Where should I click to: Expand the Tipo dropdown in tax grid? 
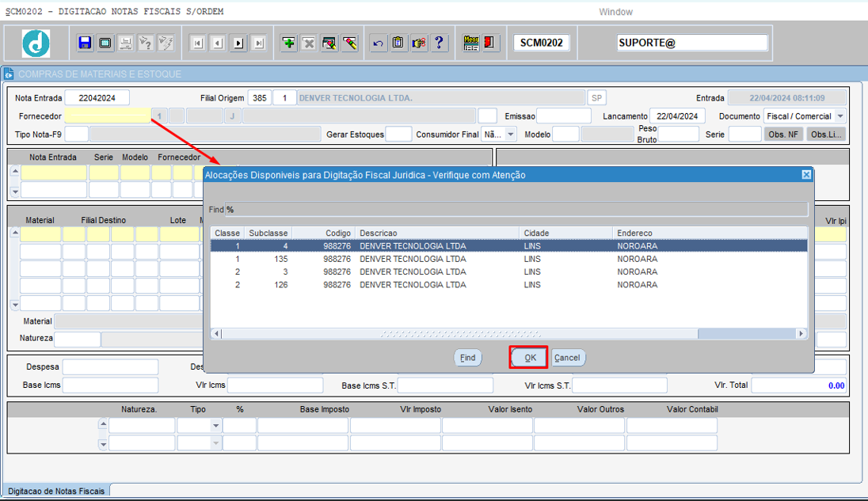[x=216, y=426]
